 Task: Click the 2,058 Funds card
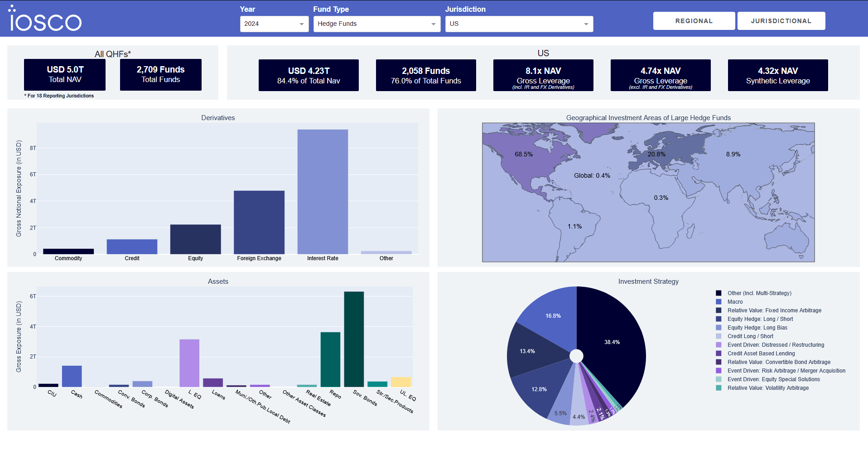(x=426, y=75)
